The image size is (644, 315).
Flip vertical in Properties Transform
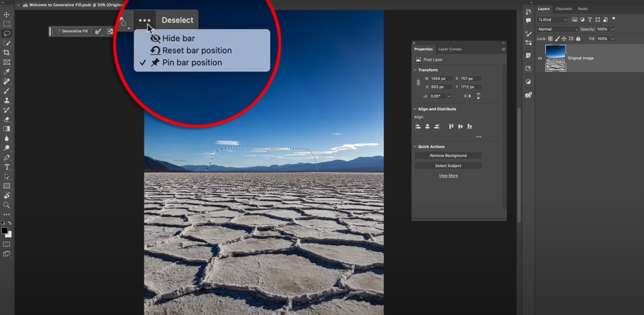tap(478, 96)
